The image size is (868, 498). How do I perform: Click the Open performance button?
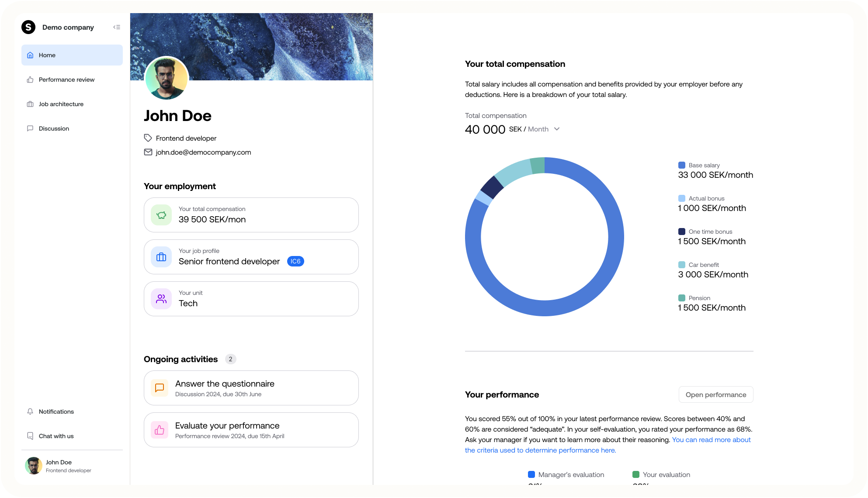(x=715, y=394)
